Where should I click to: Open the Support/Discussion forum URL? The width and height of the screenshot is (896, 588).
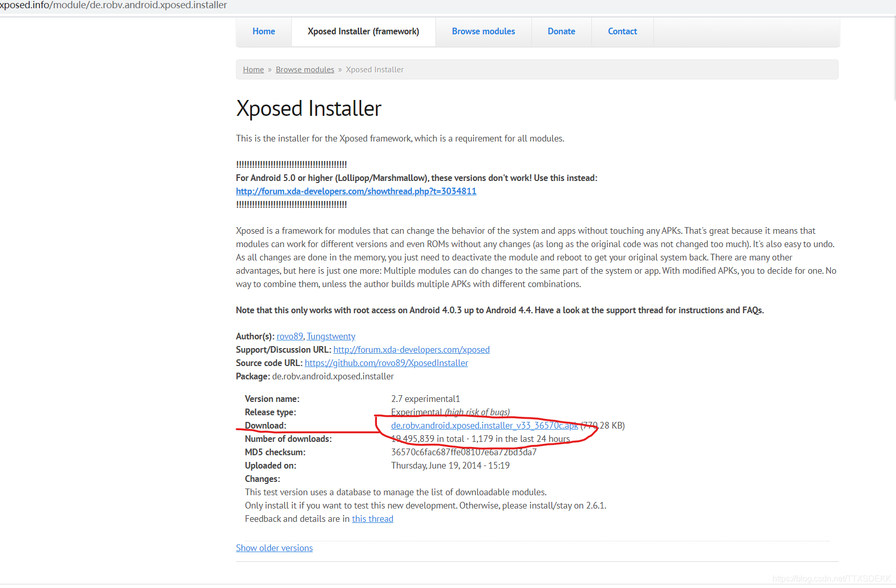(x=411, y=350)
